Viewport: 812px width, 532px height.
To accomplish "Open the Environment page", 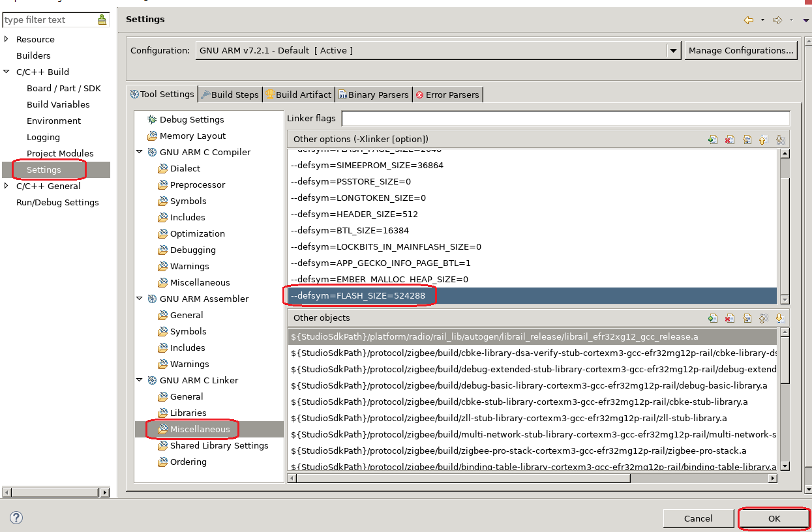I will click(x=53, y=121).
